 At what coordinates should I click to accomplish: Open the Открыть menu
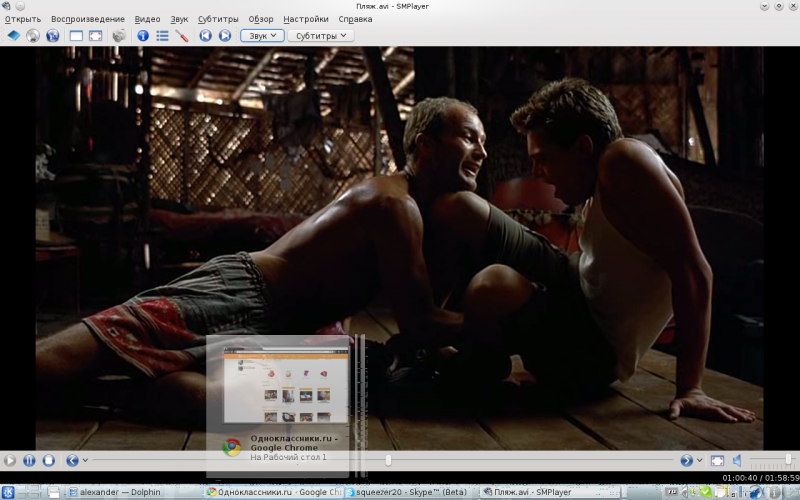tap(23, 19)
